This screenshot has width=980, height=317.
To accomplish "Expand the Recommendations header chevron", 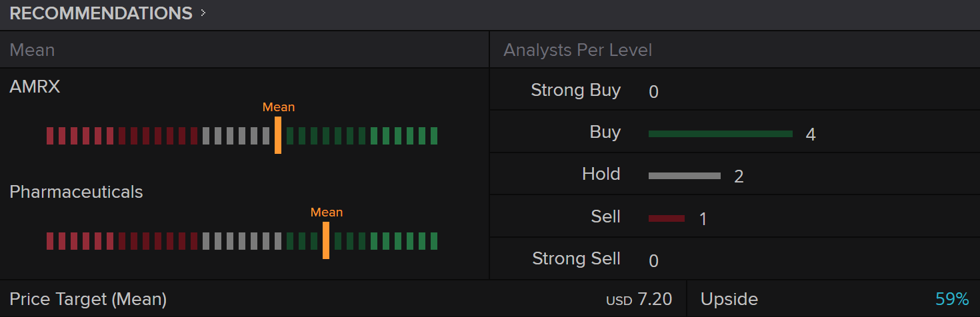I will pos(203,13).
